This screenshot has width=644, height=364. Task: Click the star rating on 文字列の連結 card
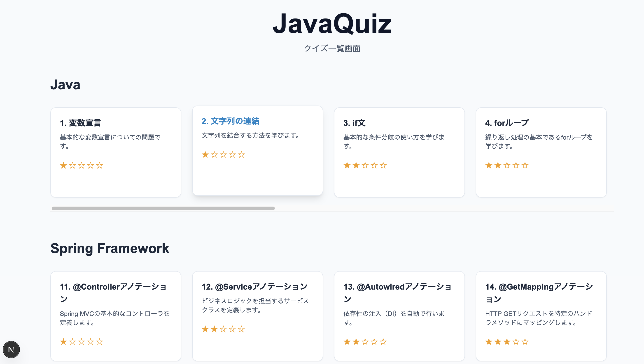click(x=223, y=154)
